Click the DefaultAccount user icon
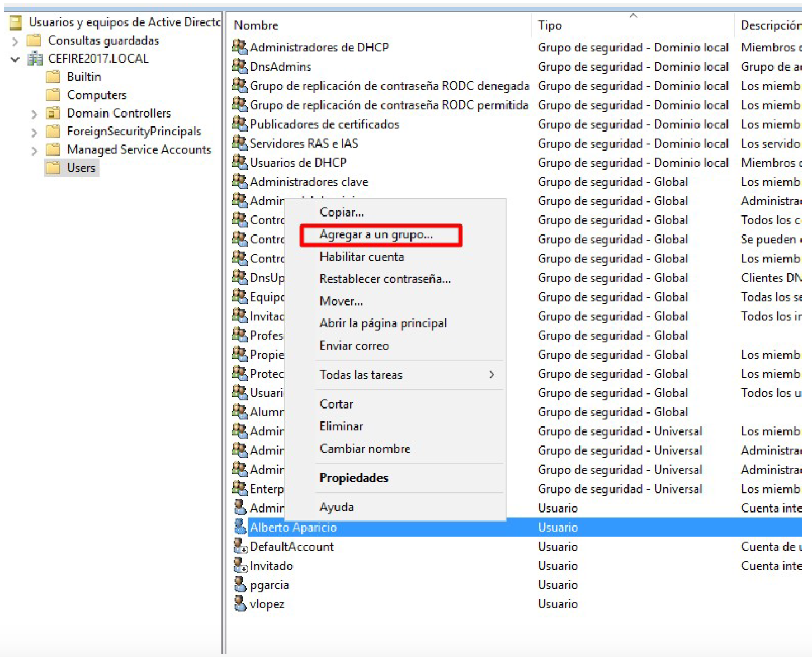 (240, 546)
